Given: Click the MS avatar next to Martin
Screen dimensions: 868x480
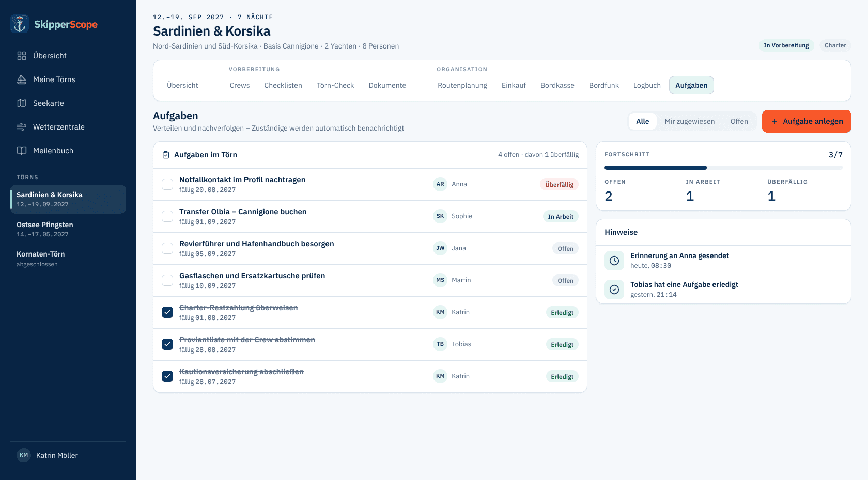Looking at the screenshot, I should [440, 280].
